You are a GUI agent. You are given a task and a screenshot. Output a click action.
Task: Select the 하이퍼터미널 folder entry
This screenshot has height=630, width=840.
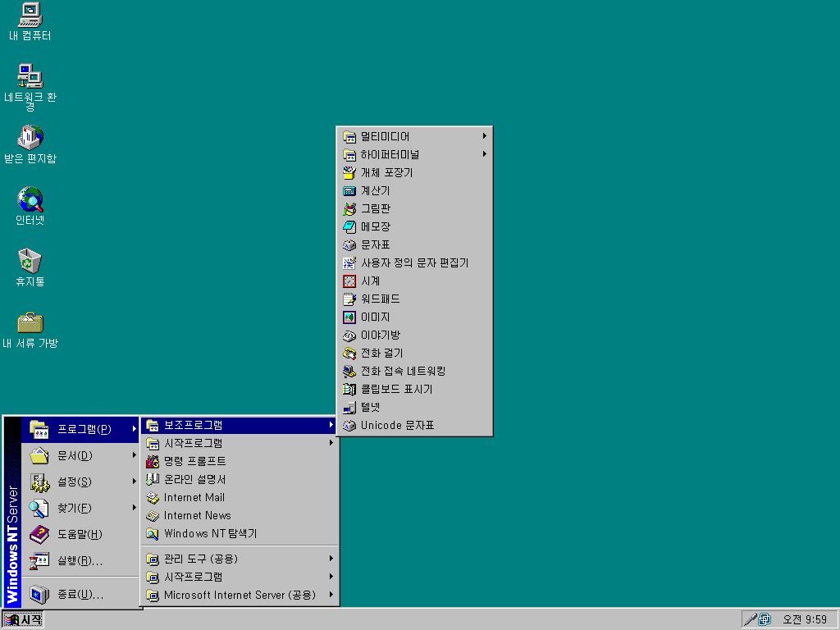click(414, 154)
